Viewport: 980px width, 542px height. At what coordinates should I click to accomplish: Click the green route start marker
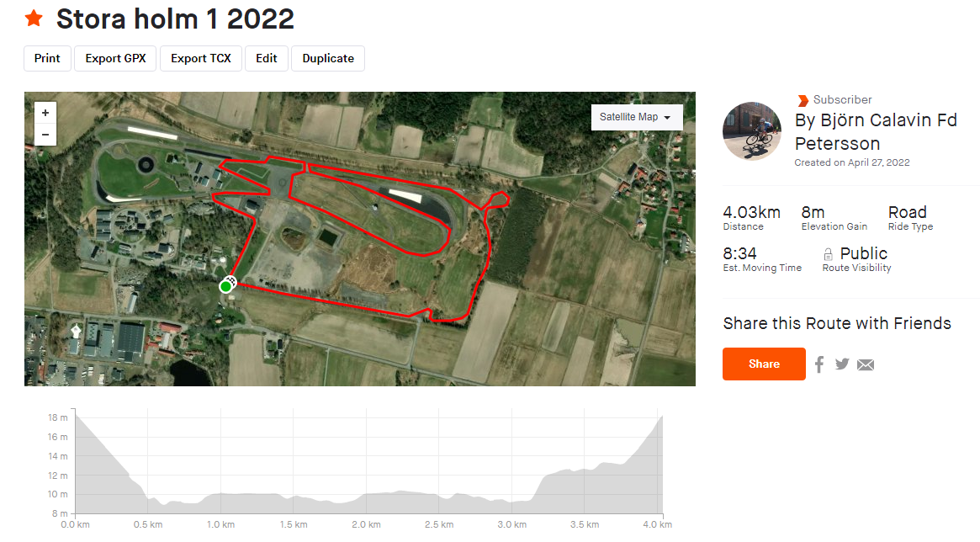coord(225,286)
